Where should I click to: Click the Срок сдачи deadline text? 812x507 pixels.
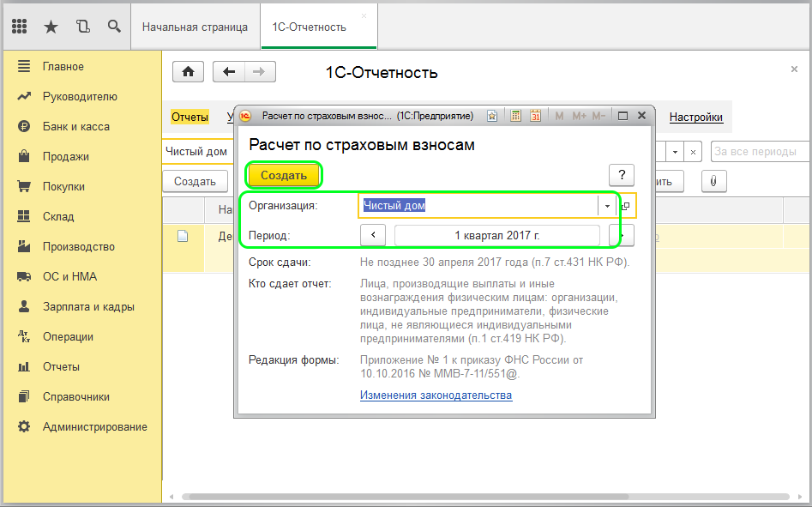(x=495, y=262)
